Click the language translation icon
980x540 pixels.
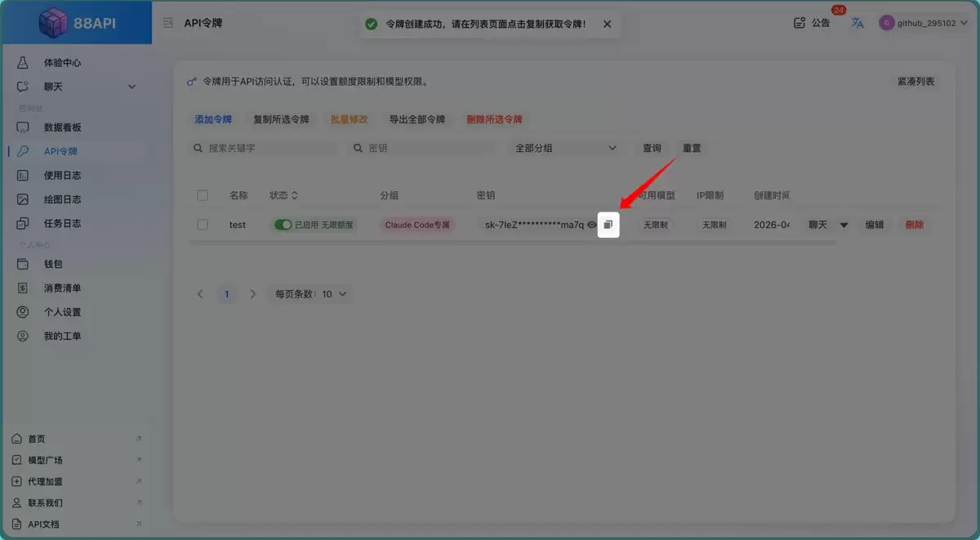857,23
